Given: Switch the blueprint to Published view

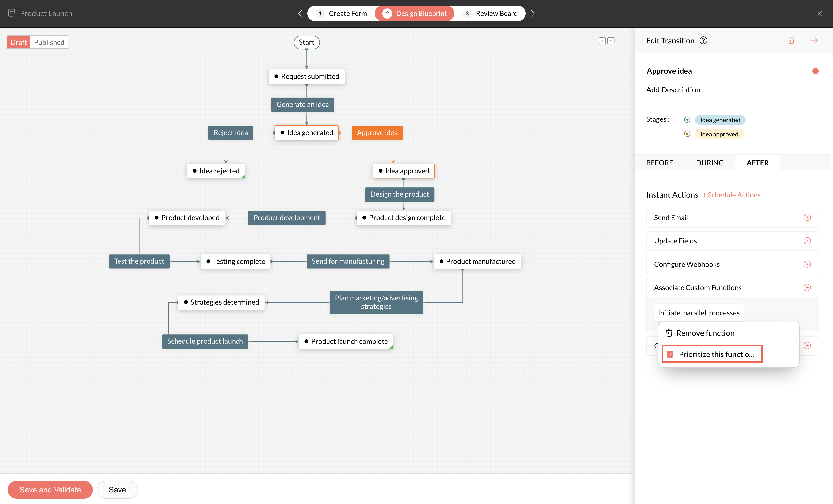Looking at the screenshot, I should [x=49, y=42].
